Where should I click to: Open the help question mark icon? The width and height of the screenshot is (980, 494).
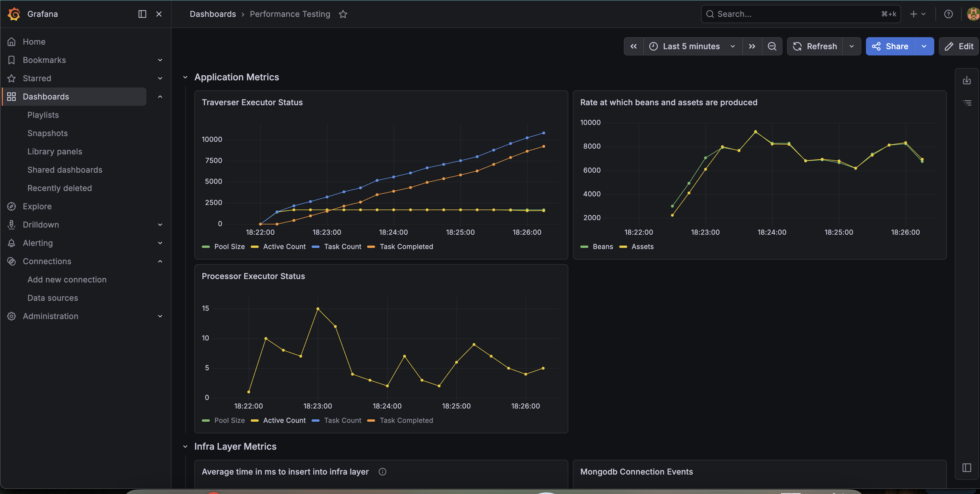coord(949,14)
